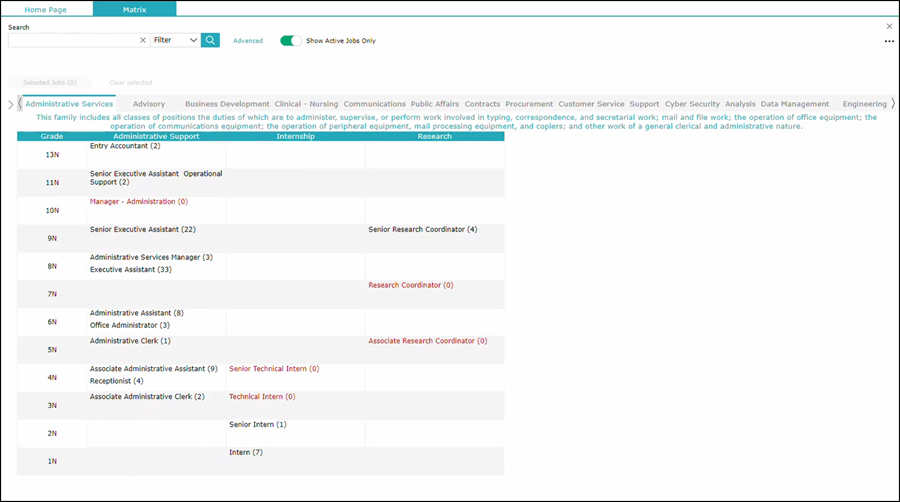The image size is (900, 502).
Task: Close the Matrix panel with the X
Action: click(889, 27)
